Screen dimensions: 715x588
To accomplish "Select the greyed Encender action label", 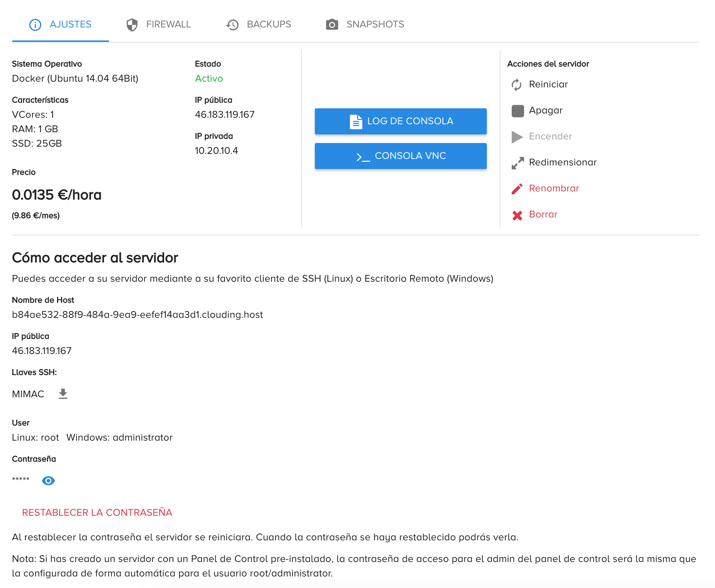I will coord(550,137).
